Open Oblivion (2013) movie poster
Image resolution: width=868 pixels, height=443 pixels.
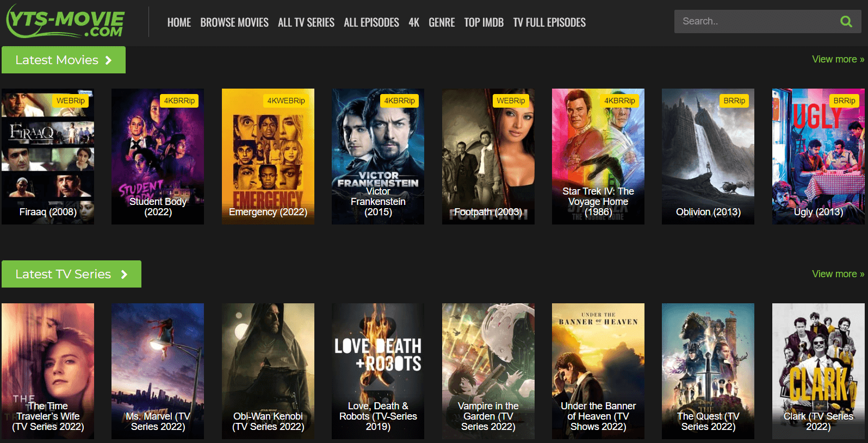pyautogui.click(x=708, y=157)
